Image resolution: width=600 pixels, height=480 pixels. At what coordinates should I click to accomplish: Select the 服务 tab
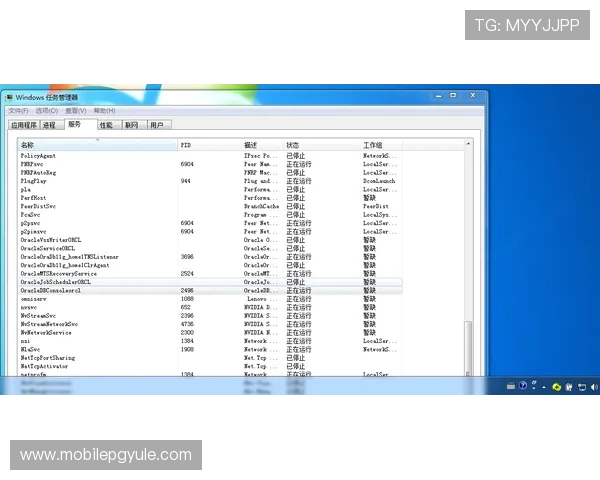[x=80, y=124]
